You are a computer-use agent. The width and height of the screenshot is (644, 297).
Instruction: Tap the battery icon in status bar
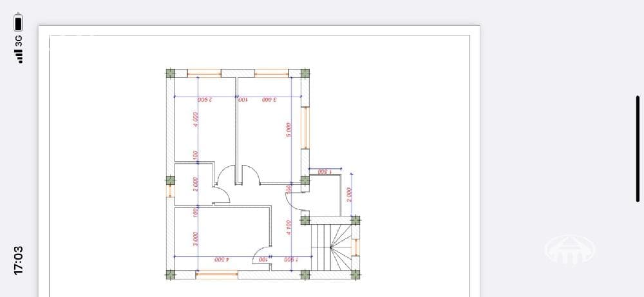click(18, 22)
